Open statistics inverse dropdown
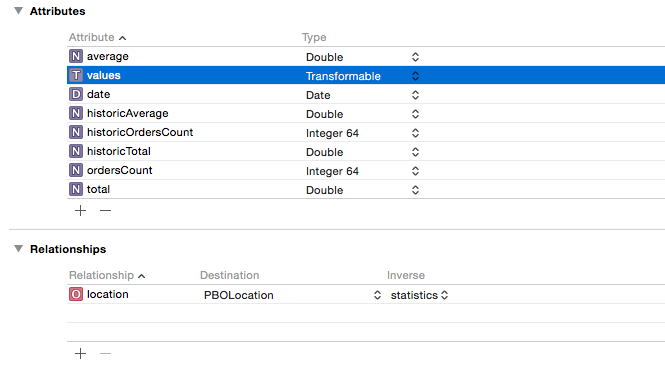 (444, 295)
